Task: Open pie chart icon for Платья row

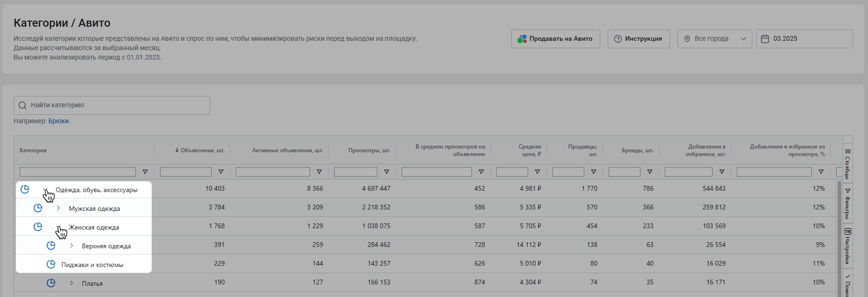Action: [x=51, y=283]
